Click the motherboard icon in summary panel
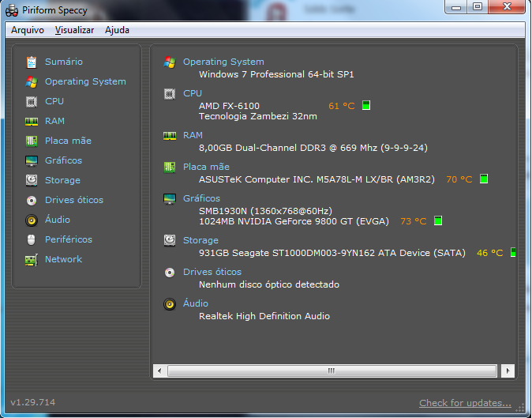Viewport: 532px width, 418px height. tap(170, 167)
